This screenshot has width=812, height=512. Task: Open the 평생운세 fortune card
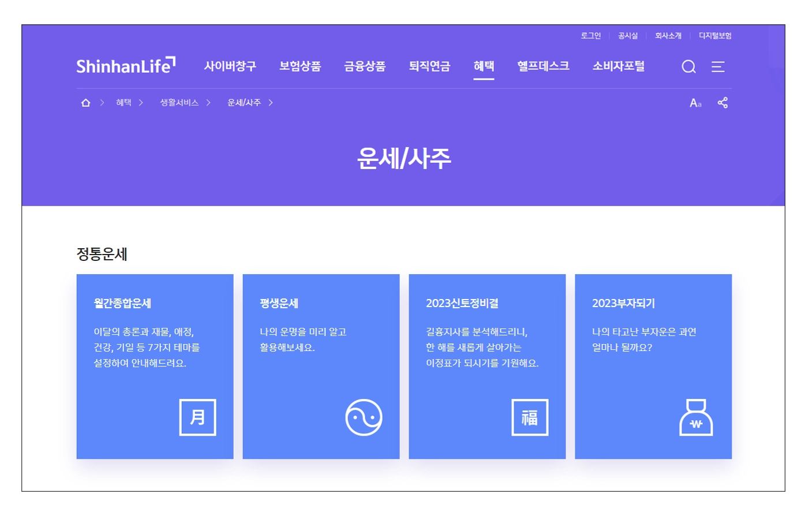321,365
